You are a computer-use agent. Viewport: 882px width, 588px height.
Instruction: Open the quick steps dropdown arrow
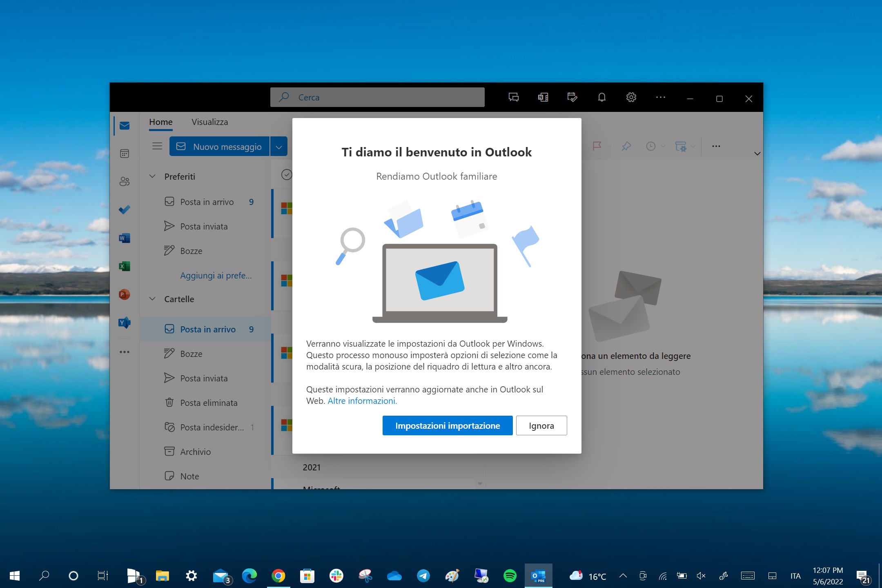(693, 146)
